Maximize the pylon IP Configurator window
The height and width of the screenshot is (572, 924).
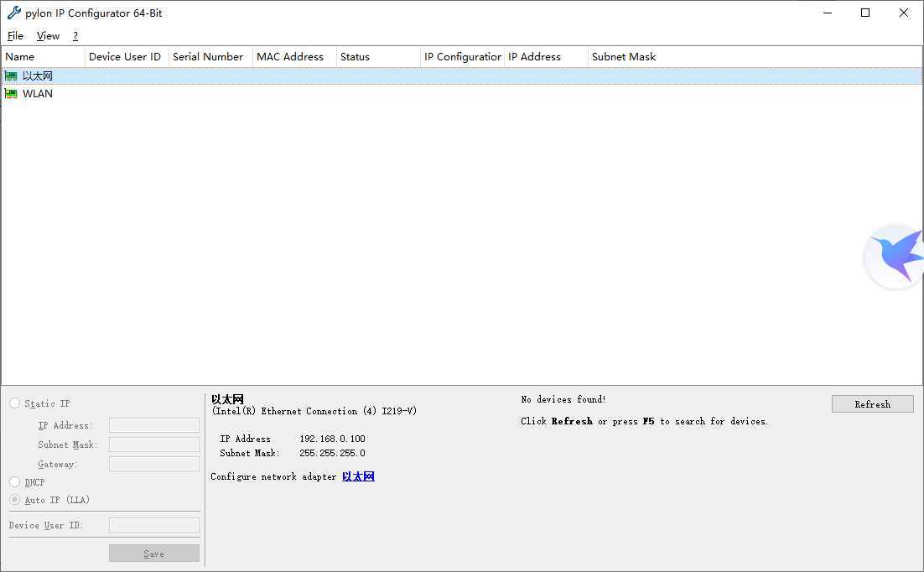pos(865,13)
